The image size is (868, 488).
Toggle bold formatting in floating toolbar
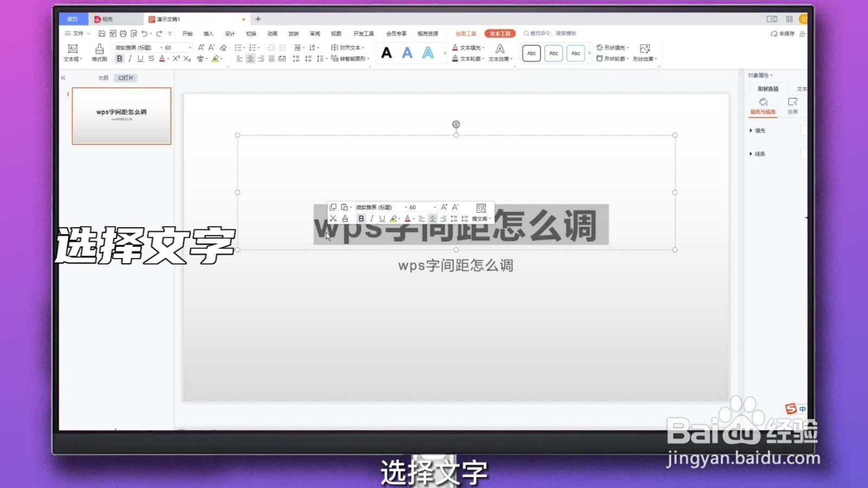click(x=361, y=219)
